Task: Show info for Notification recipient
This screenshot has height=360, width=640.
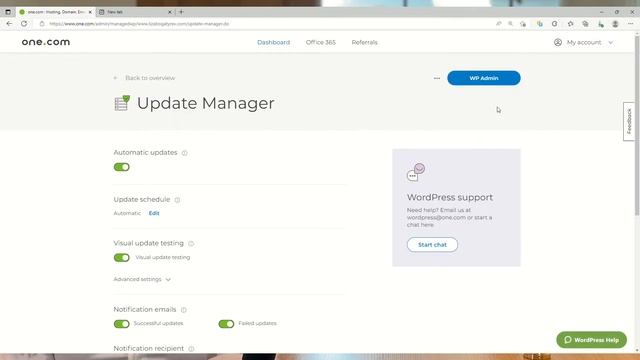Action: (191, 349)
